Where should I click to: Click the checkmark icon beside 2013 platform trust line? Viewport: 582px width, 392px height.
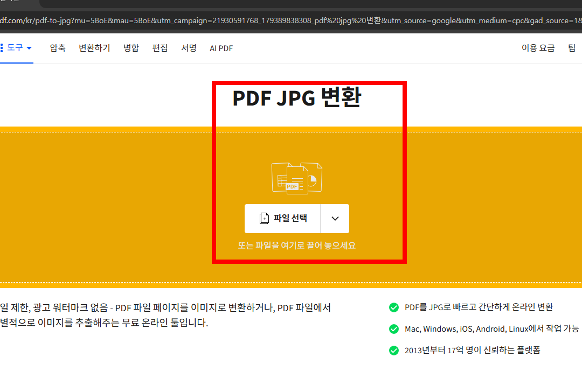click(394, 350)
